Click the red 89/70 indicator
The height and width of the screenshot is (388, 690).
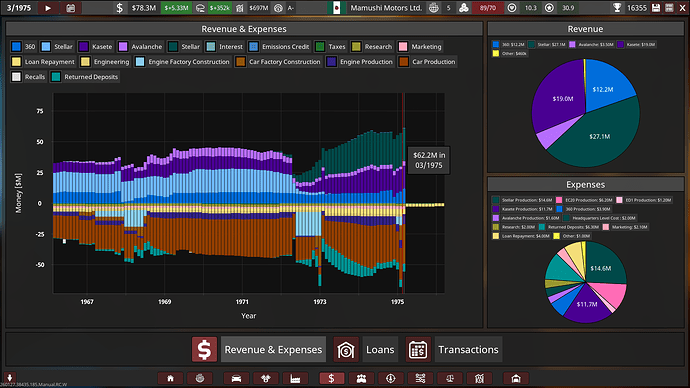click(487, 8)
